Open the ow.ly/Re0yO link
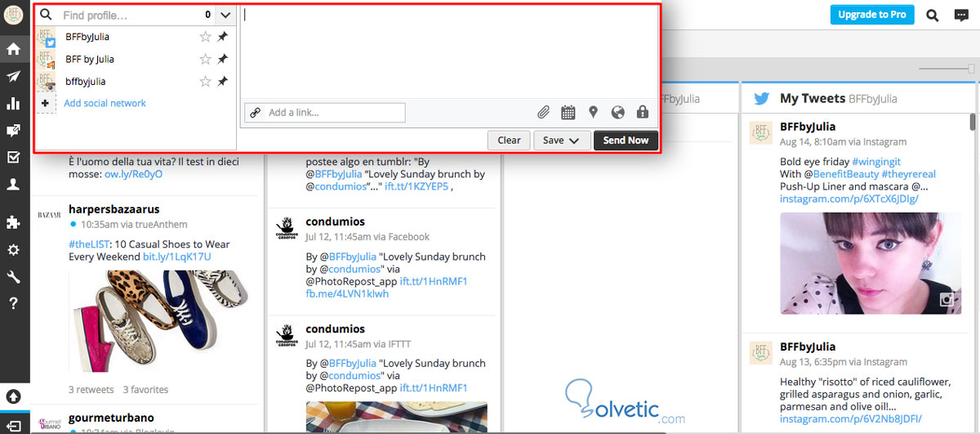Viewport: 980px width, 434px height. coord(133,174)
